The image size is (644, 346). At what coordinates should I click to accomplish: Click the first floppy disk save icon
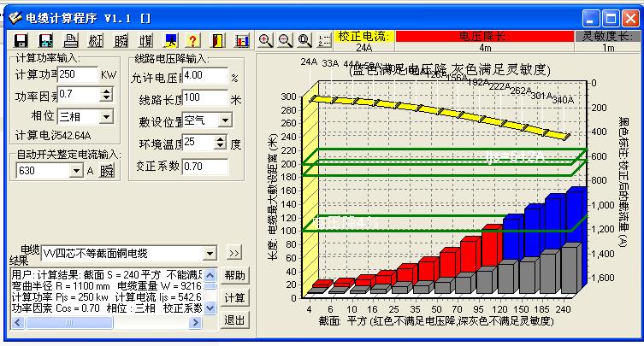point(21,41)
